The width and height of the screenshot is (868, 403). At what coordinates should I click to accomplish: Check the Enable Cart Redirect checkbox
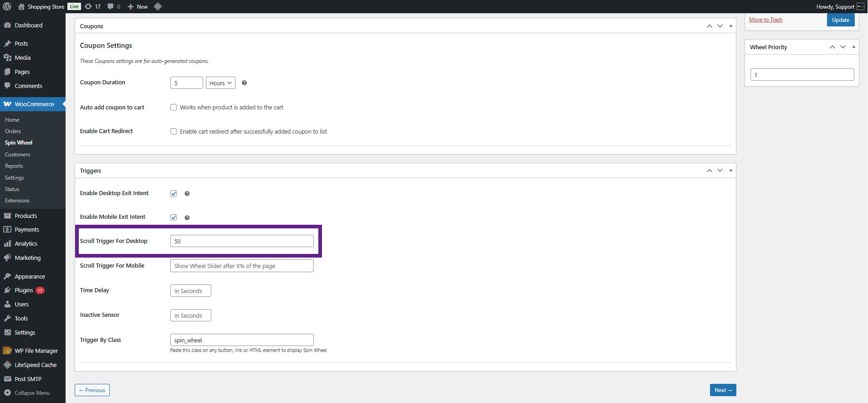[174, 131]
